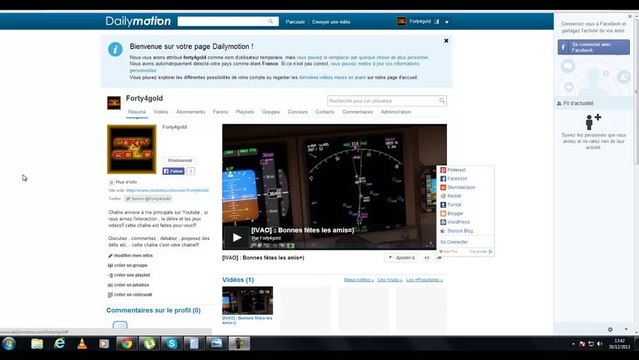Image resolution: width=639 pixels, height=360 pixels.
Task: Open the Résumé tab
Action: point(137,112)
